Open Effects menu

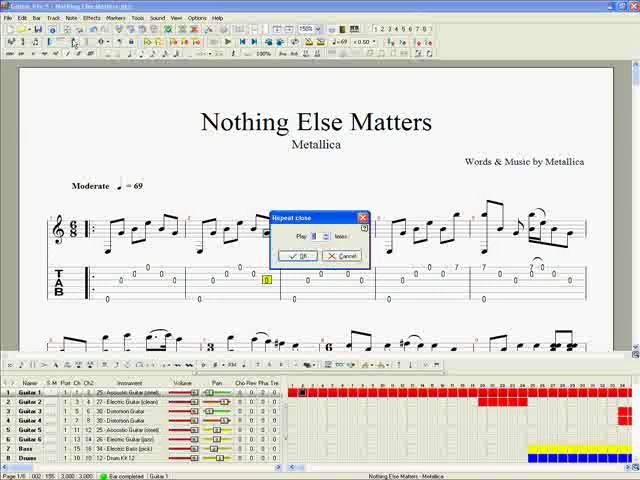pyautogui.click(x=92, y=18)
